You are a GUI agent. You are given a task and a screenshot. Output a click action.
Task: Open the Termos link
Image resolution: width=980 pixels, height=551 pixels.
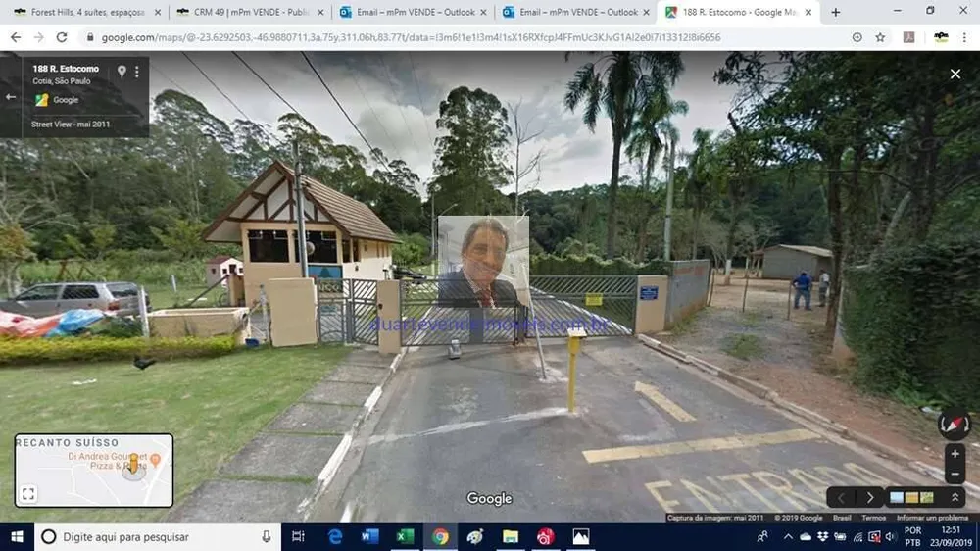pos(874,518)
